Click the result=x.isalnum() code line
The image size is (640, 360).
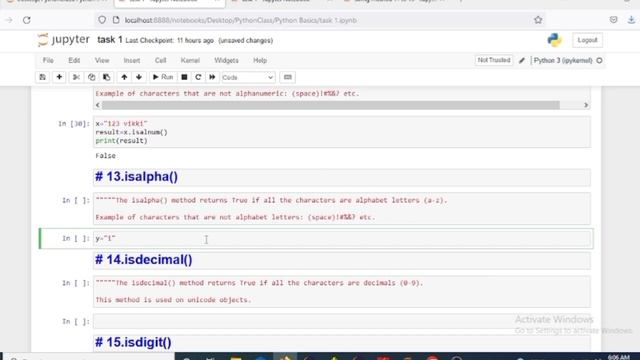pos(131,132)
